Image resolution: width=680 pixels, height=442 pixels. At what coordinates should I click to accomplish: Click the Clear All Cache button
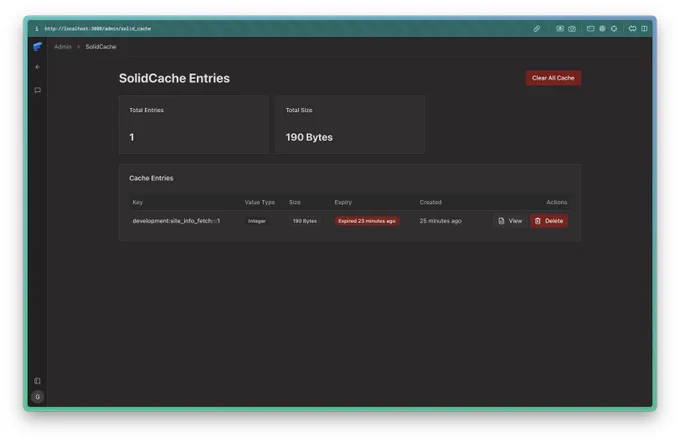pyautogui.click(x=553, y=78)
